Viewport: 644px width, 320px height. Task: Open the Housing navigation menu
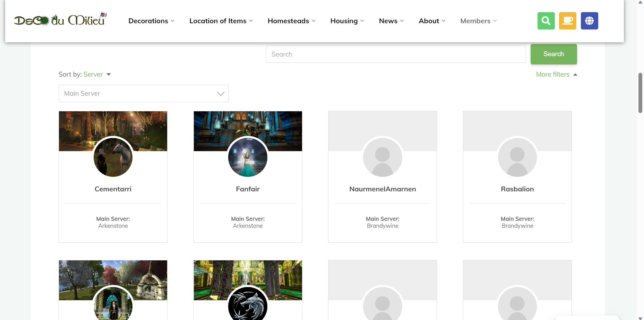[x=347, y=21]
